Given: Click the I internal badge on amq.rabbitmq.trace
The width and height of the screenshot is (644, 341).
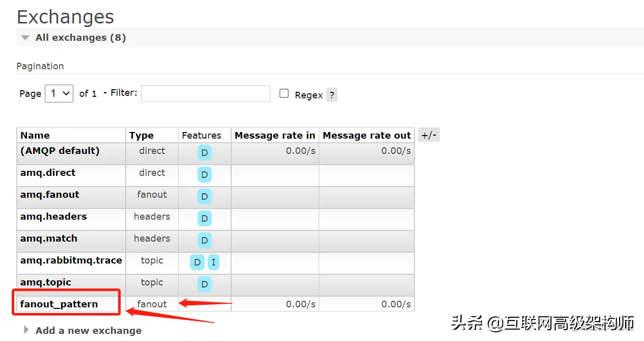Looking at the screenshot, I should pos(213,262).
